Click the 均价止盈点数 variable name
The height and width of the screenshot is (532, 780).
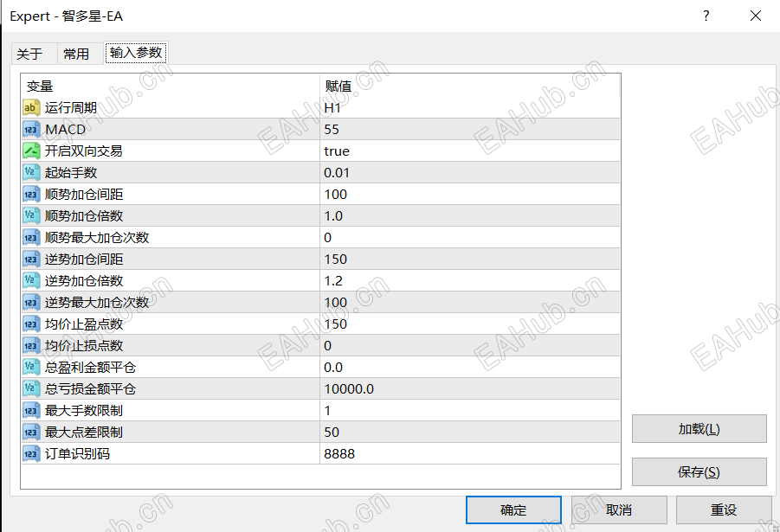pyautogui.click(x=84, y=324)
